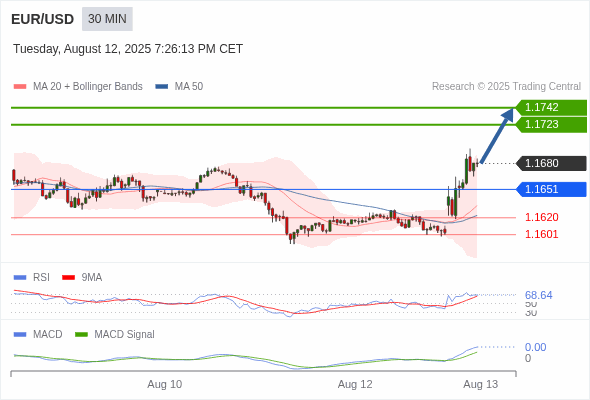This screenshot has height=400, width=590.
Task: Toggle the blue MACD legend swatch
Action: tap(20, 335)
